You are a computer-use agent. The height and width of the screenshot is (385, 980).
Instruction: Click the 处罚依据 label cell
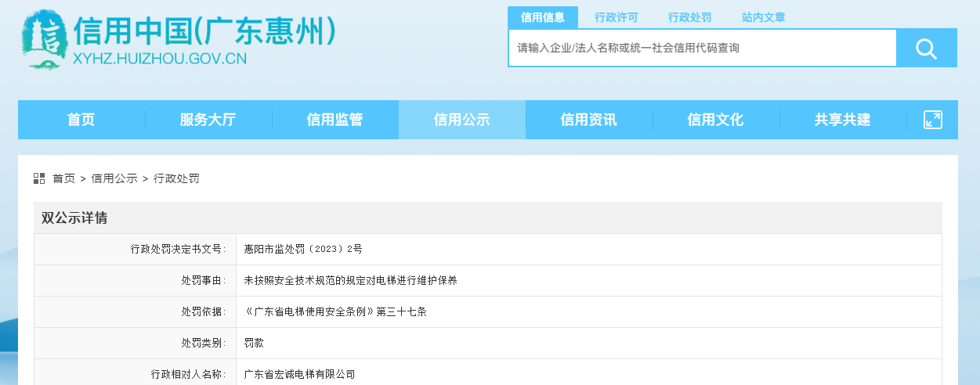click(136, 311)
